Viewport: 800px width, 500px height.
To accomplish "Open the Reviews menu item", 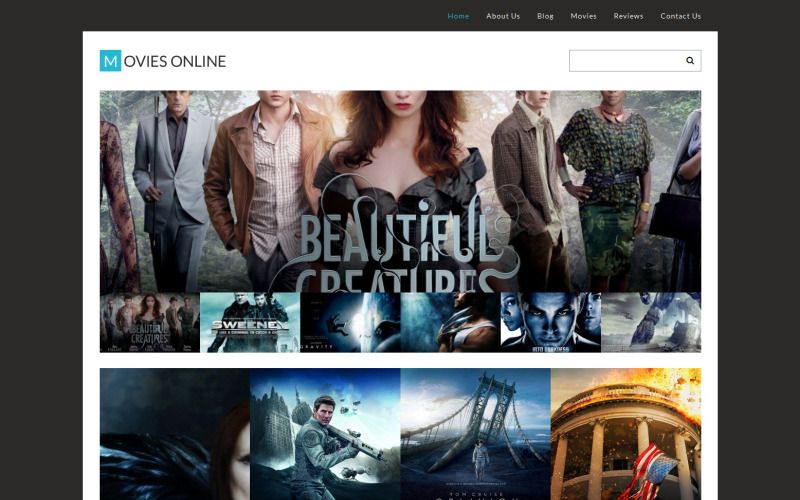I will tap(628, 16).
